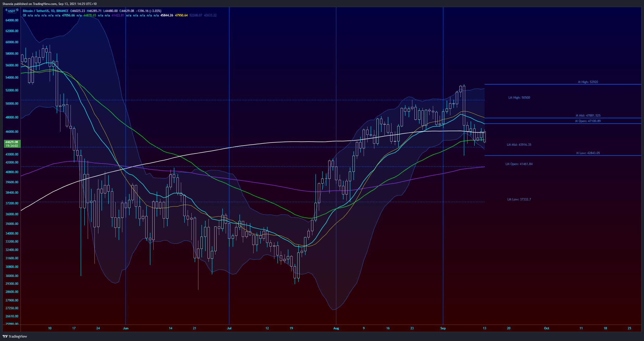Click the 58000.00 price axis value
The height and width of the screenshot is (341, 644).
tap(12, 54)
